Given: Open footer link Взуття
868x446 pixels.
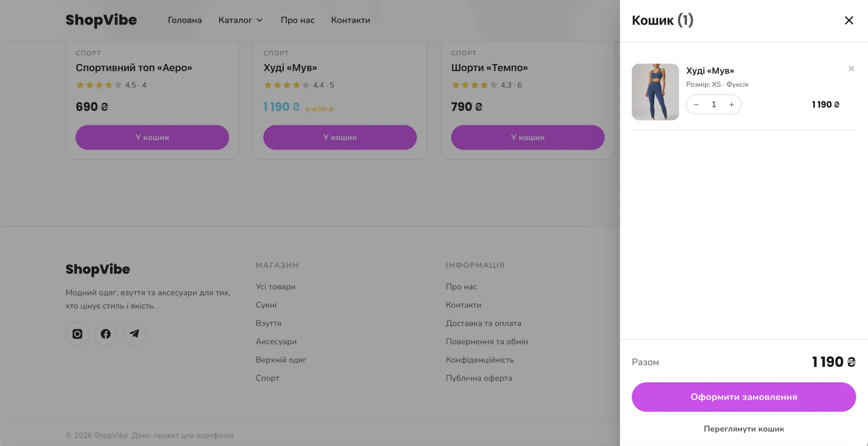Looking at the screenshot, I should [269, 324].
